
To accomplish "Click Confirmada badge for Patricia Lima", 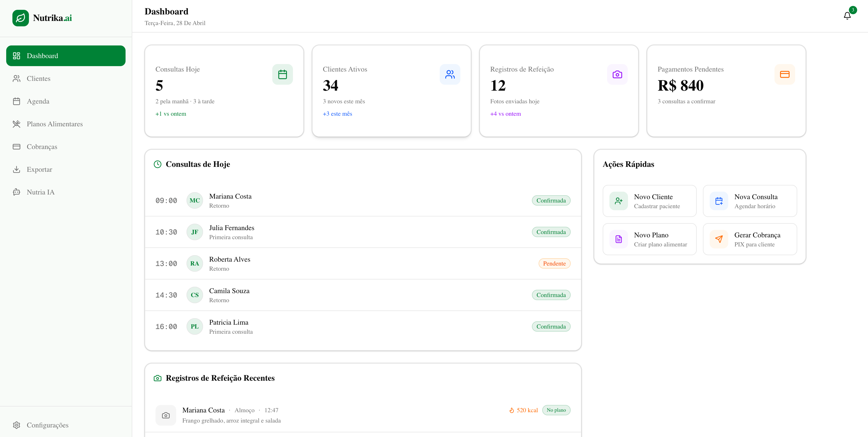I will click(551, 326).
